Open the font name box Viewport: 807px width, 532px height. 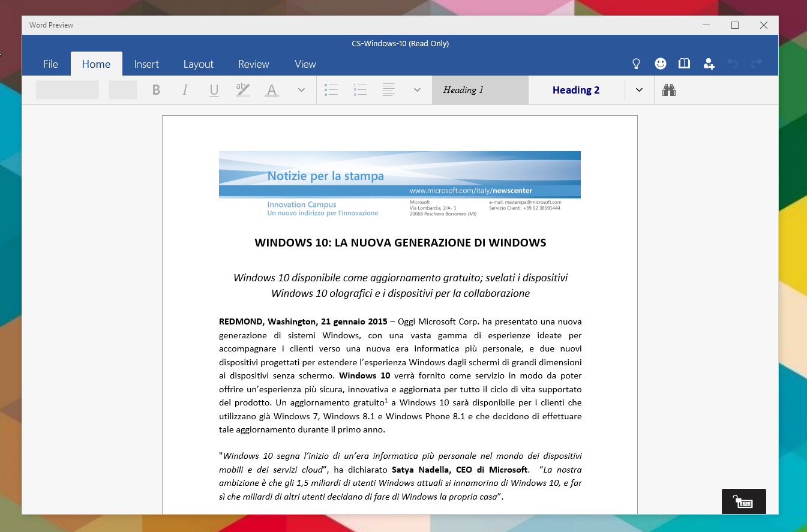(x=67, y=90)
